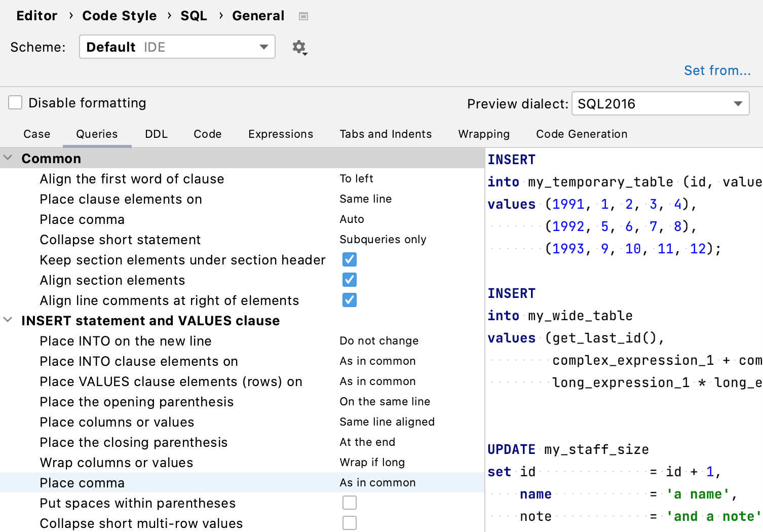Screen dimensions: 763x532
Task: Click the Set from... link
Action: [717, 70]
